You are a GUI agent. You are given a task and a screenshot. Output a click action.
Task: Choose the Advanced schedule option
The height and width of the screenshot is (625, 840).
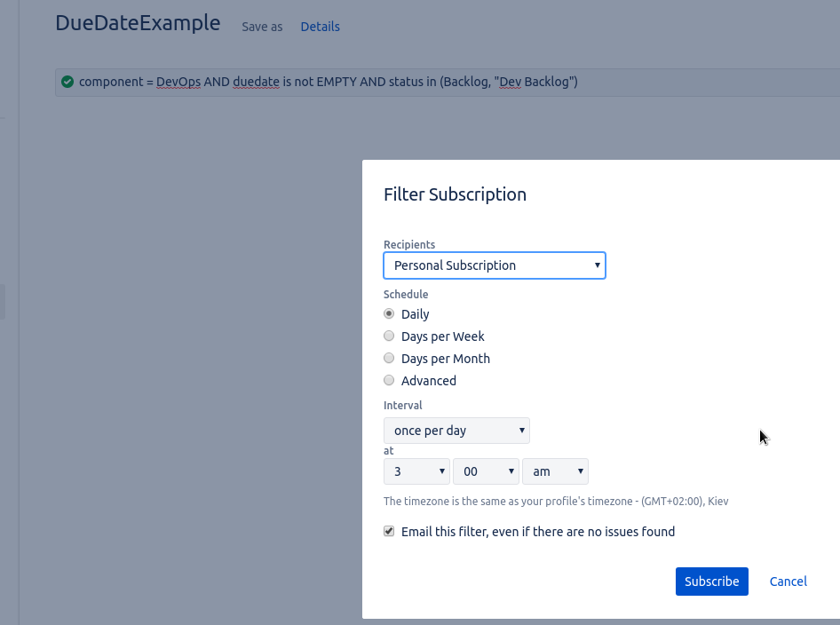pyautogui.click(x=389, y=380)
